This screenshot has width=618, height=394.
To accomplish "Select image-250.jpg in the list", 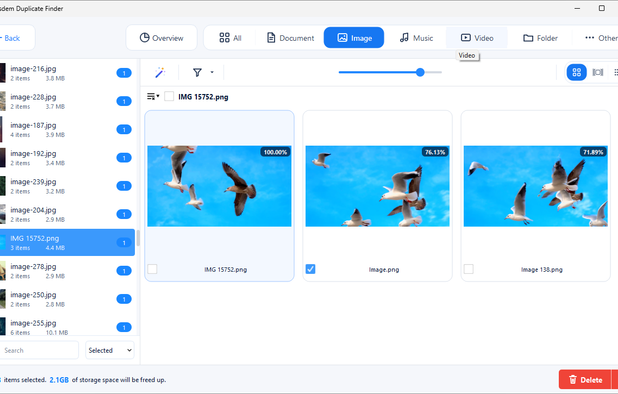I will [x=67, y=299].
